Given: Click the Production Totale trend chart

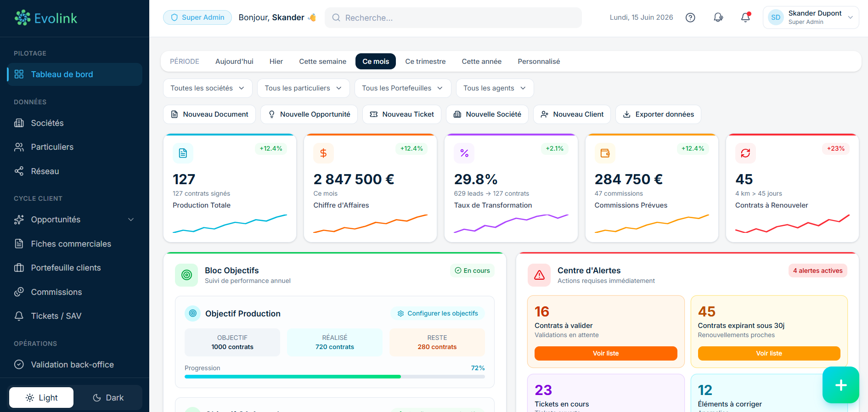Looking at the screenshot, I should point(230,223).
